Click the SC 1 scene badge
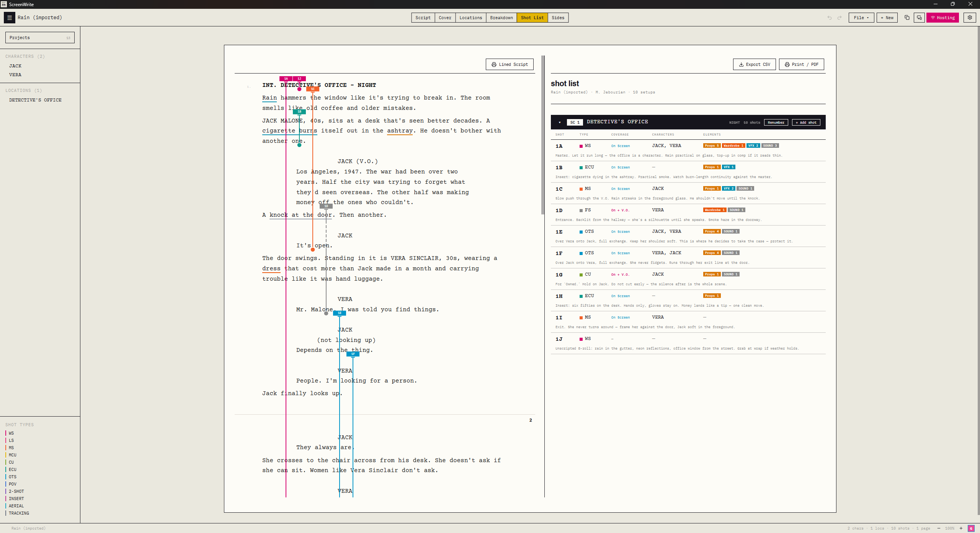The height and width of the screenshot is (533, 980). 575,122
